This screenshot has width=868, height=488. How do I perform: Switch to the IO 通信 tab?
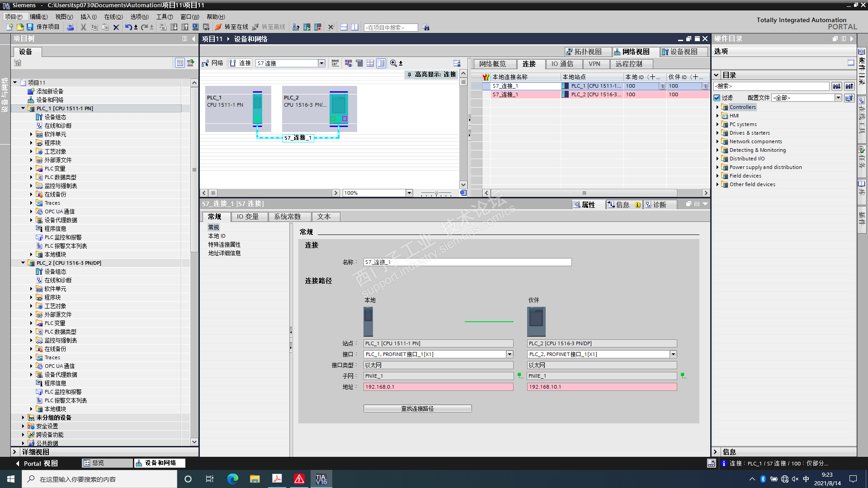562,64
